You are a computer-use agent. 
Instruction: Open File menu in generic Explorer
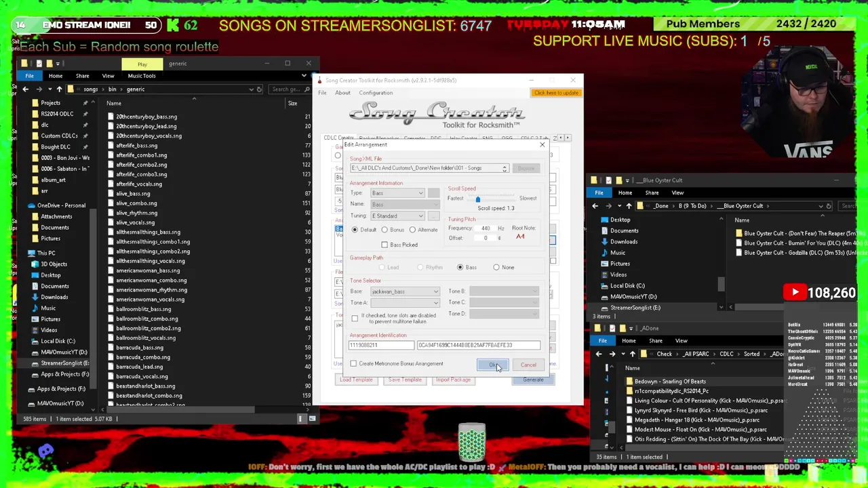29,76
